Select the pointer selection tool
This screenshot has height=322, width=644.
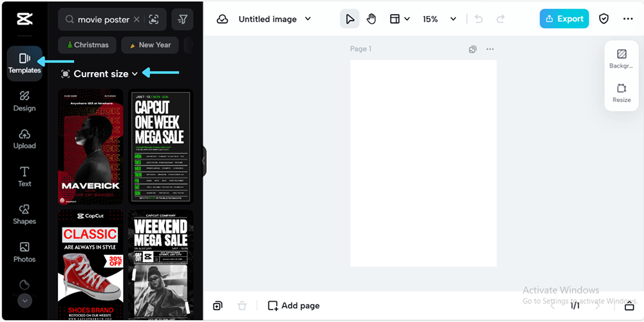pos(350,19)
